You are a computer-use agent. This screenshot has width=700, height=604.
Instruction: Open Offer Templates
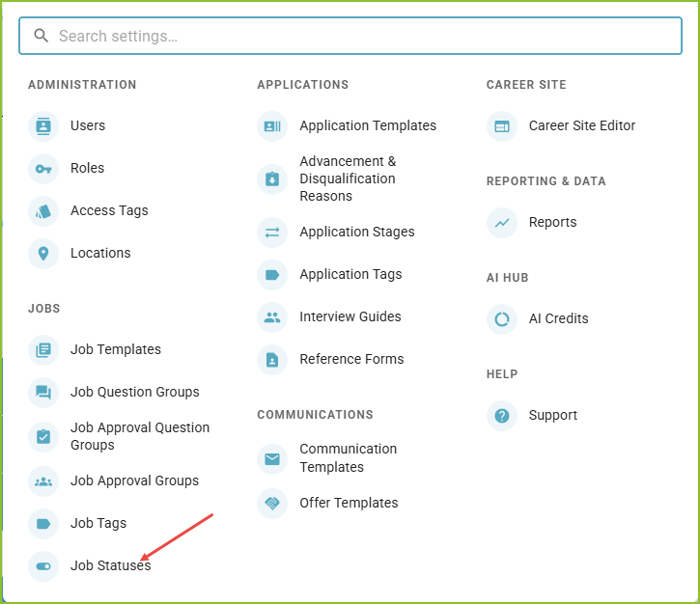pyautogui.click(x=349, y=503)
